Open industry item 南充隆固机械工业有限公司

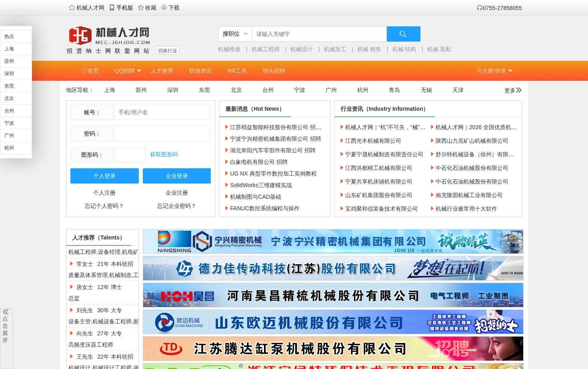pos(469,195)
